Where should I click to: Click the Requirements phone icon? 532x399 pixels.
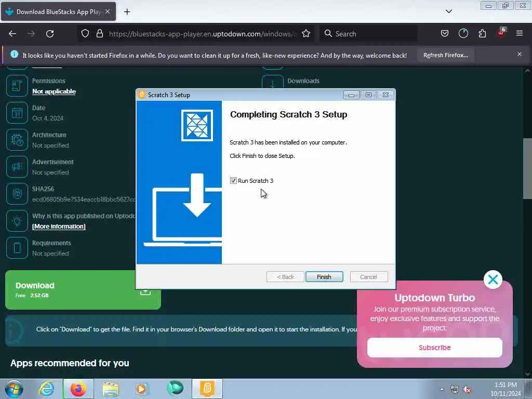tap(17, 248)
